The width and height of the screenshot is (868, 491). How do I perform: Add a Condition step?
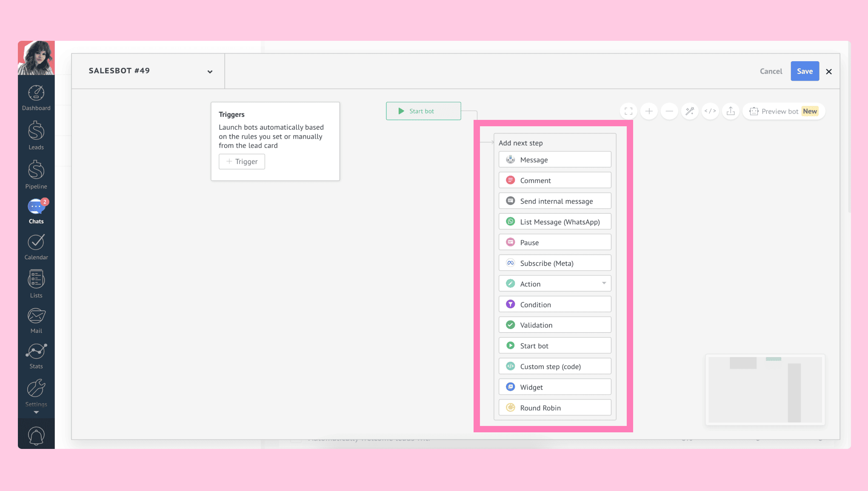pos(555,304)
